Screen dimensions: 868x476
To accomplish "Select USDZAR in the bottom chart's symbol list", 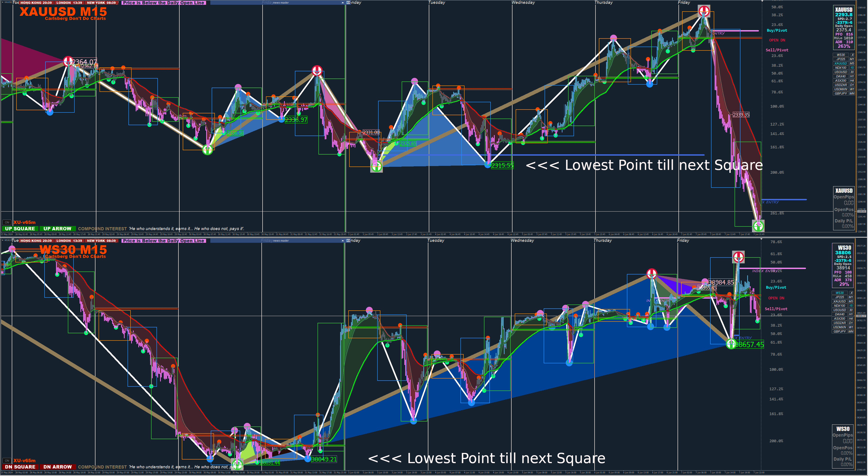I will [839, 323].
